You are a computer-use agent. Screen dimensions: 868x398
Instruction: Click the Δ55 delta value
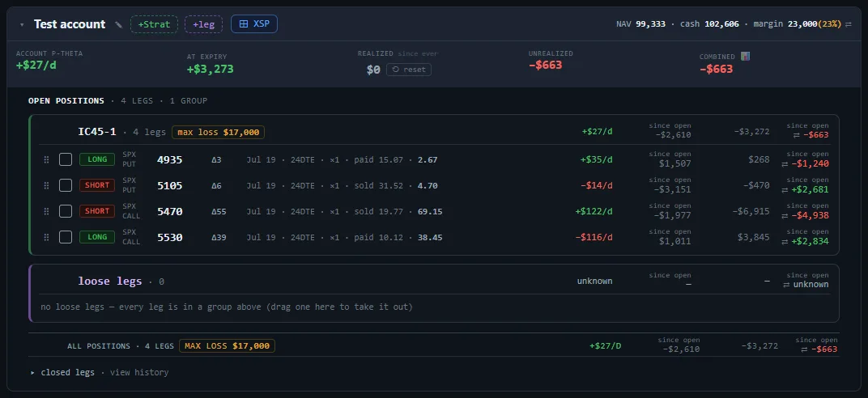pyautogui.click(x=219, y=211)
